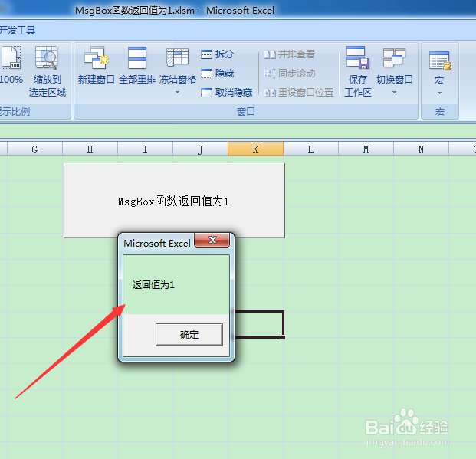The height and width of the screenshot is (459, 476).
Task: Click Unhide (取消隐藏) window button
Action: (x=226, y=92)
